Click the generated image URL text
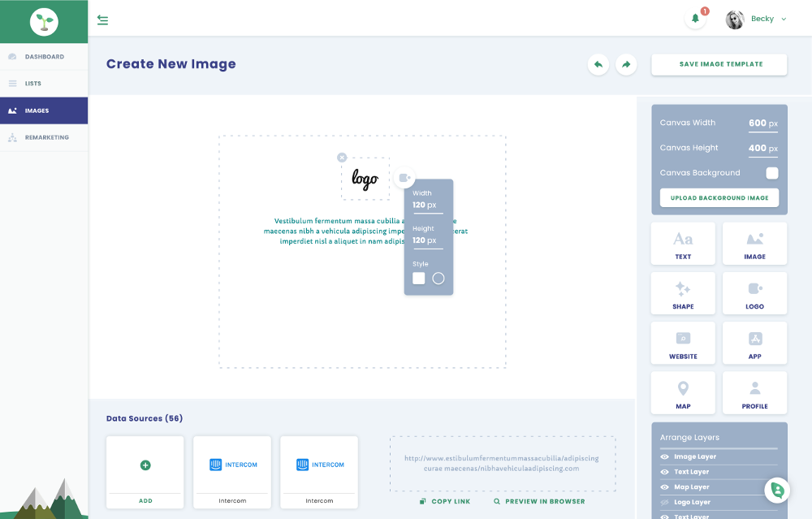 tap(501, 463)
